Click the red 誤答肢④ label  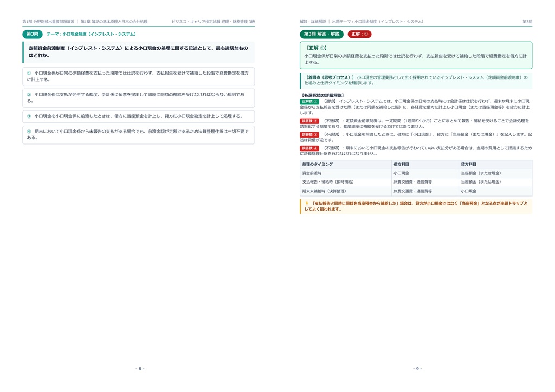pos(309,148)
